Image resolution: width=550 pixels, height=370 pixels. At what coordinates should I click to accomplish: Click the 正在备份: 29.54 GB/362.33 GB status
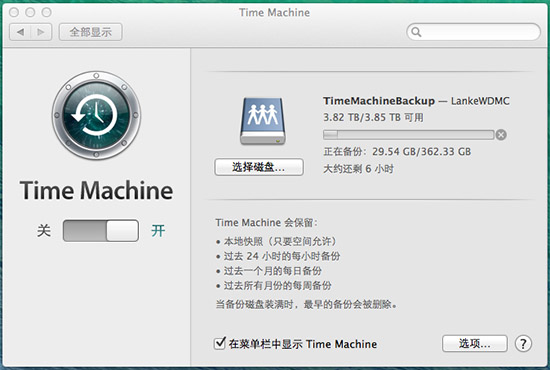pyautogui.click(x=397, y=152)
